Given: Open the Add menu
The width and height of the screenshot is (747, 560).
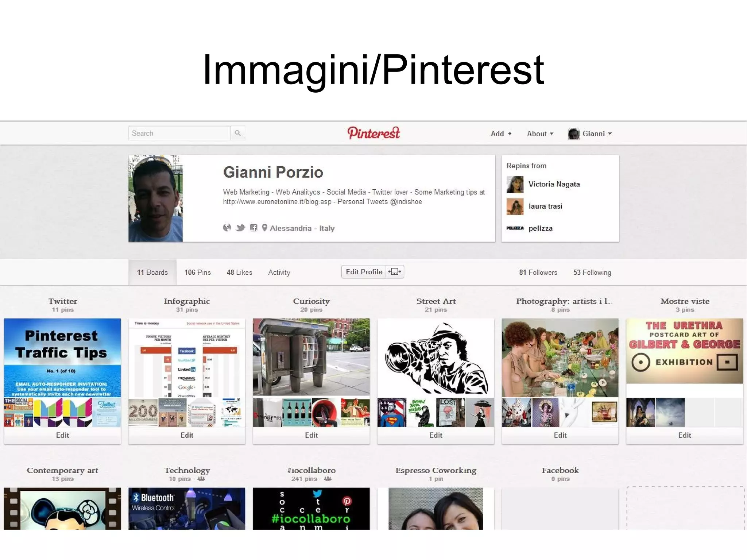Looking at the screenshot, I should 501,134.
